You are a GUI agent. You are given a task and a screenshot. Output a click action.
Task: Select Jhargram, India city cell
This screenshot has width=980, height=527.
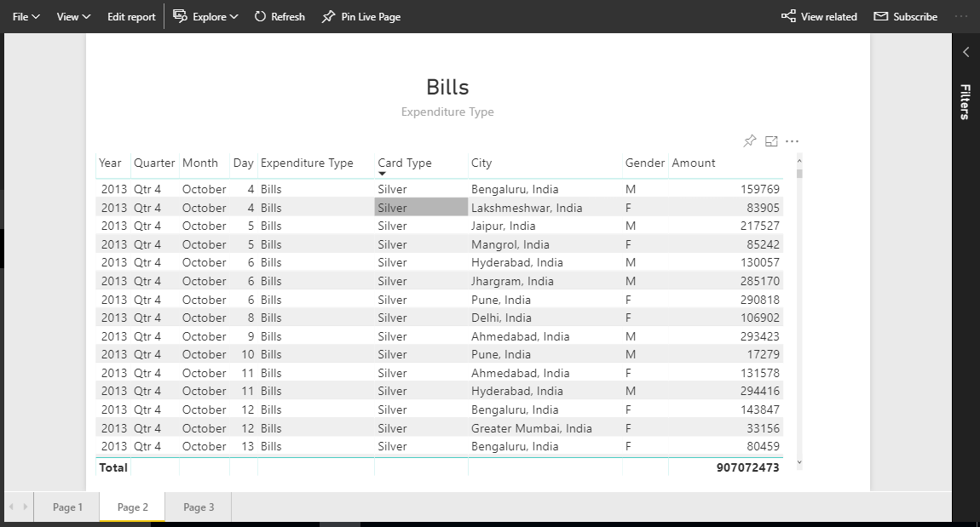coord(545,281)
